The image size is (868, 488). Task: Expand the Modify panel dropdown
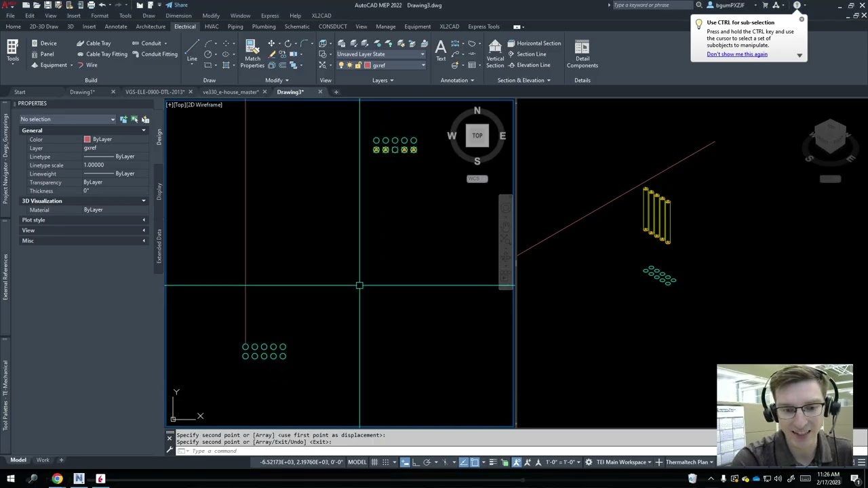[277, 80]
